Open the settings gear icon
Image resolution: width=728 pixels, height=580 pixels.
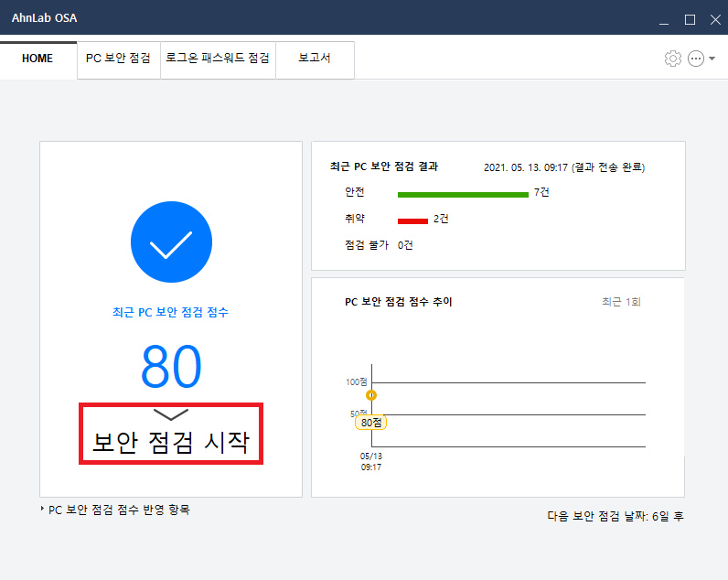click(673, 59)
